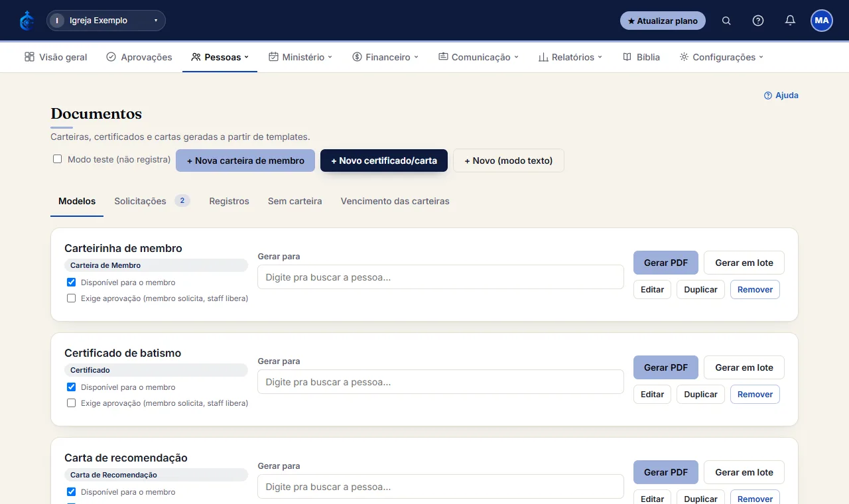The image size is (849, 504).
Task: Click Remover on Carteirinha de membro
Action: [x=755, y=290]
